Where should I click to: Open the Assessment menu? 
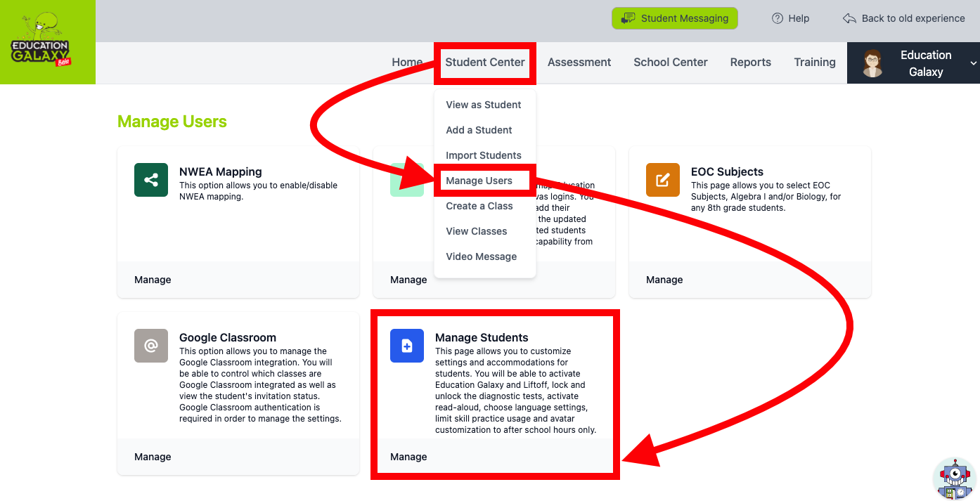[579, 63]
